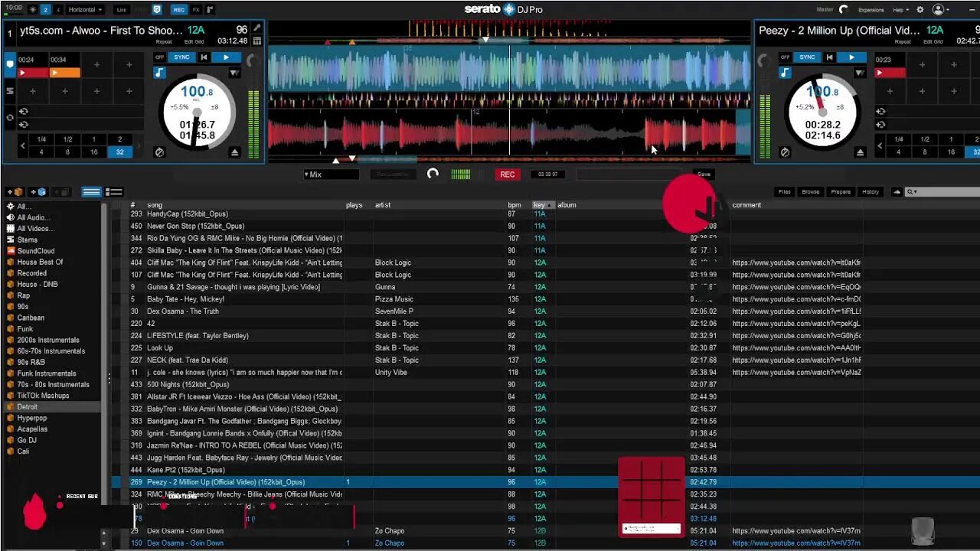The width and height of the screenshot is (980, 551).
Task: Switch library to album art list view
Action: click(x=114, y=192)
